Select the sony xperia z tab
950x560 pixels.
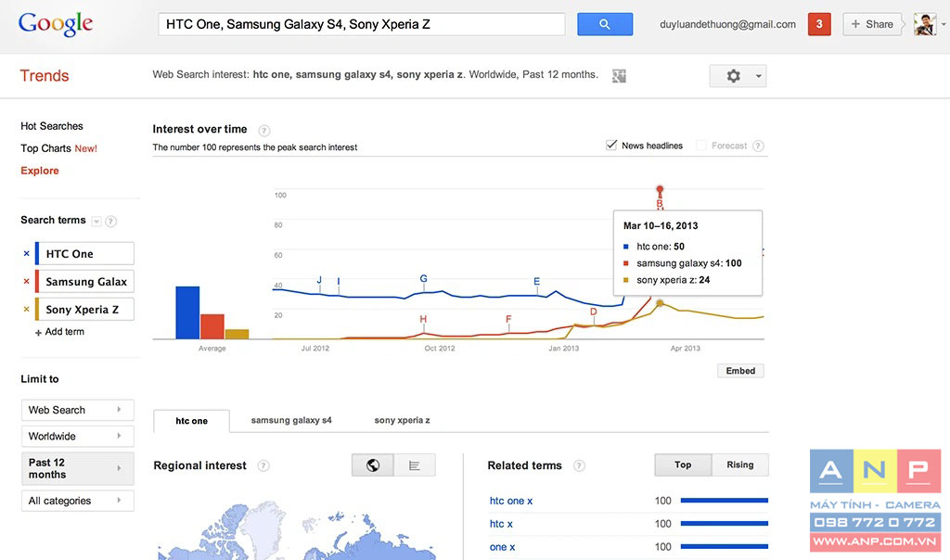402,420
